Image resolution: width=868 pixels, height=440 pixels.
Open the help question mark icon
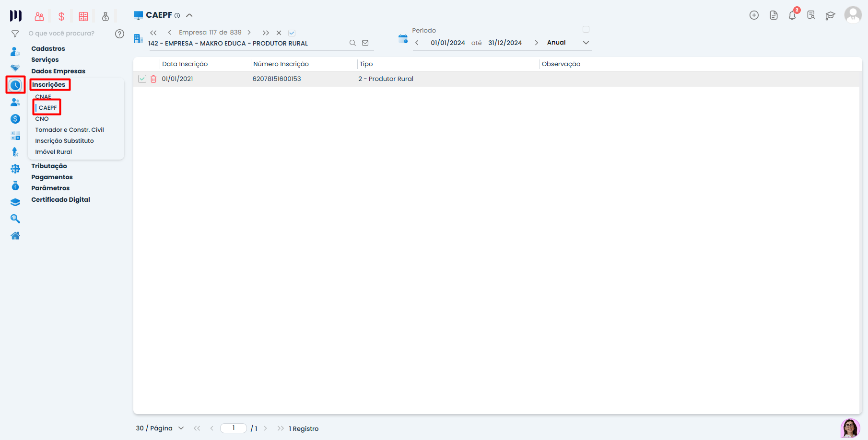pos(119,34)
